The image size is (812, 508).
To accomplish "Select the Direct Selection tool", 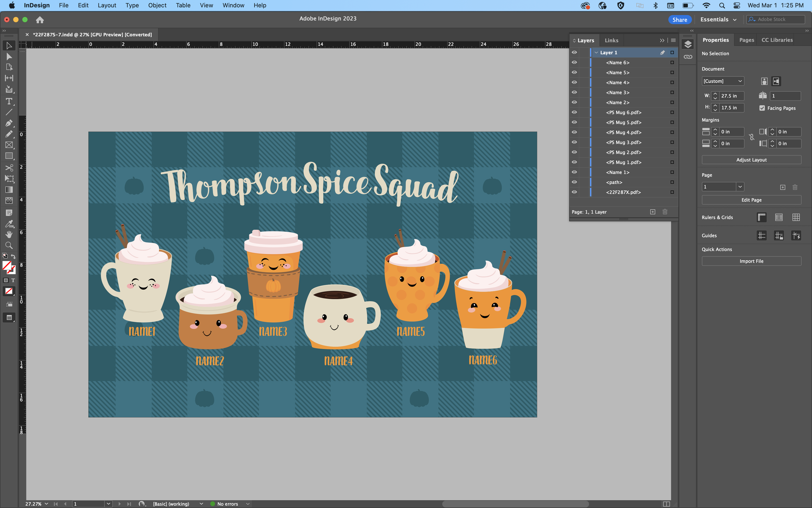I will 9,57.
